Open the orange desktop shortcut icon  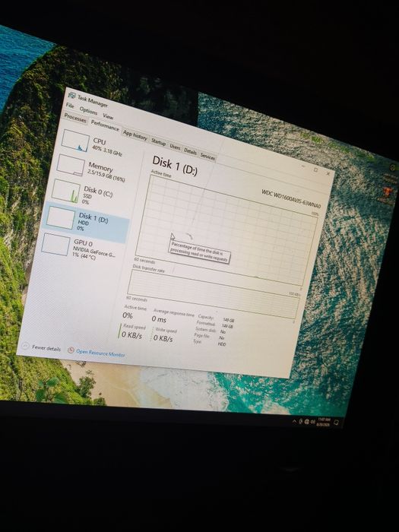pos(386,194)
